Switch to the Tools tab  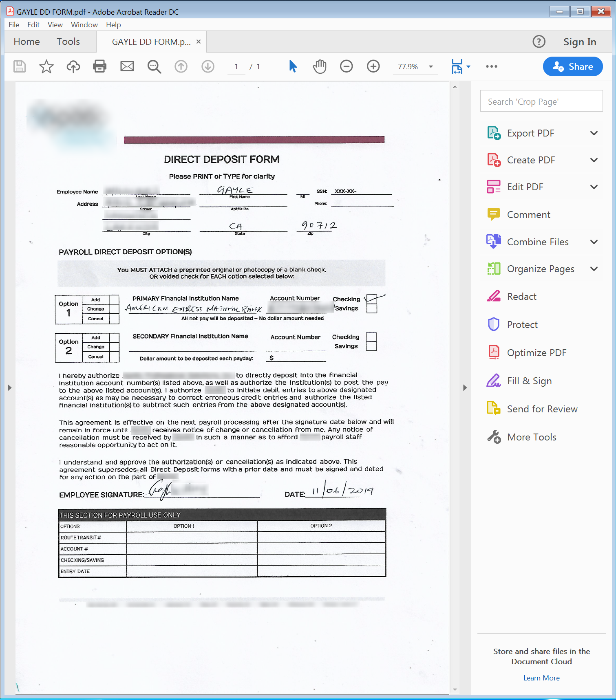[68, 42]
